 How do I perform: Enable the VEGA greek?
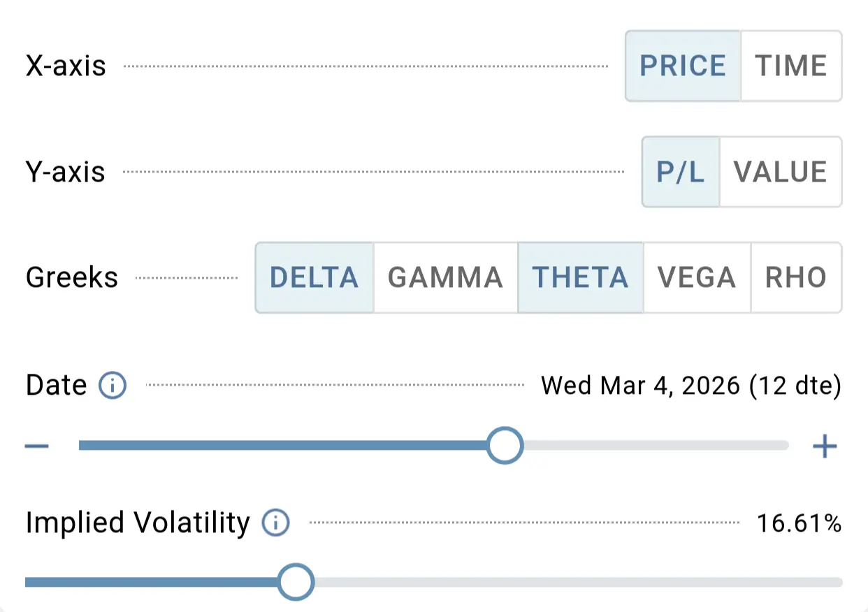click(x=697, y=277)
